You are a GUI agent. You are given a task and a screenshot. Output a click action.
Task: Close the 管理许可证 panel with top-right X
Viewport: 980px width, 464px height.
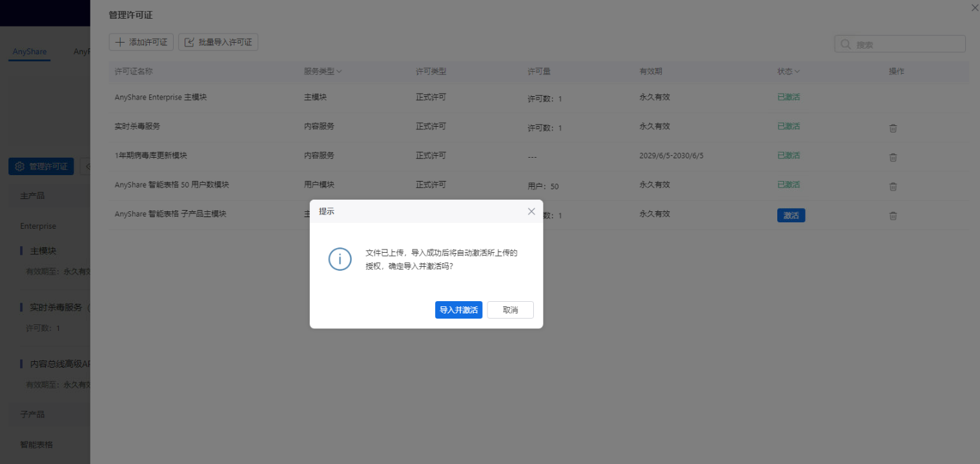coord(975,7)
